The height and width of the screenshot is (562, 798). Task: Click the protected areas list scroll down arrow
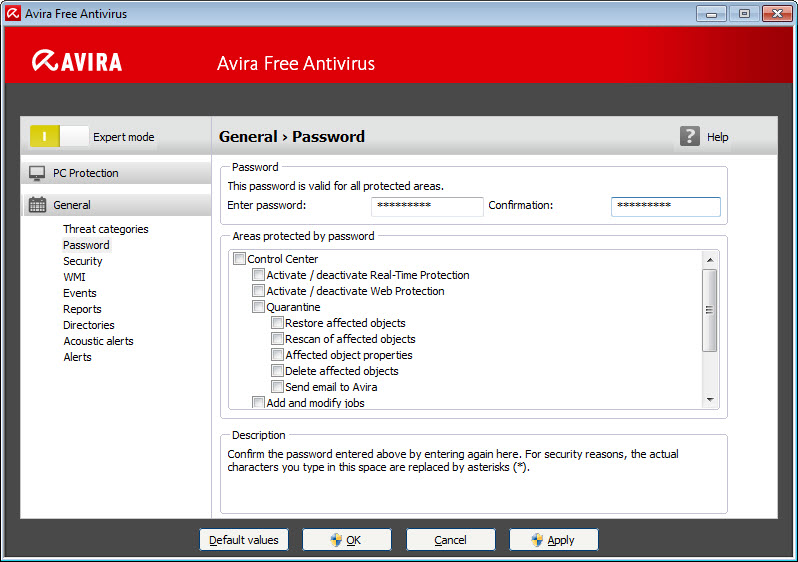pos(709,400)
